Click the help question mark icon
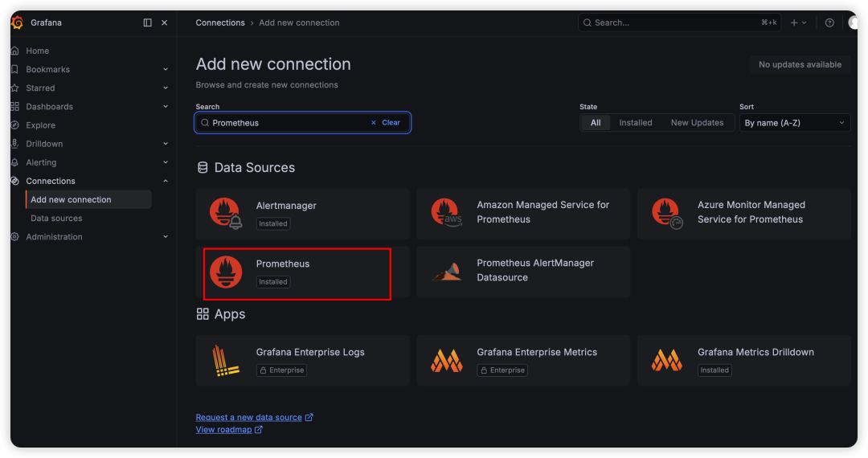The width and height of the screenshot is (868, 458). point(829,22)
